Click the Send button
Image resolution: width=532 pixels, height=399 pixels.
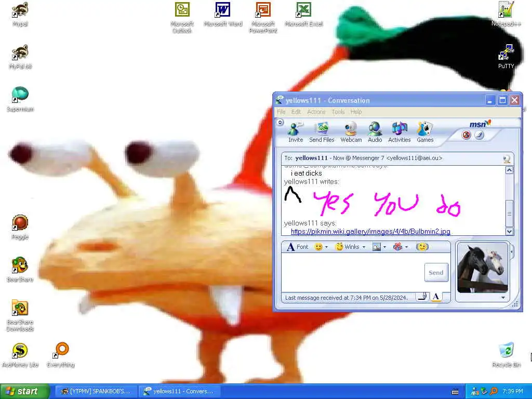[x=436, y=272]
